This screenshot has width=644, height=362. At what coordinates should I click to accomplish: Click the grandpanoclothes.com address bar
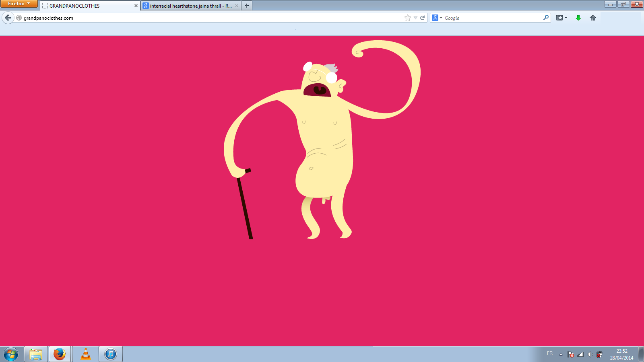pos(201,18)
